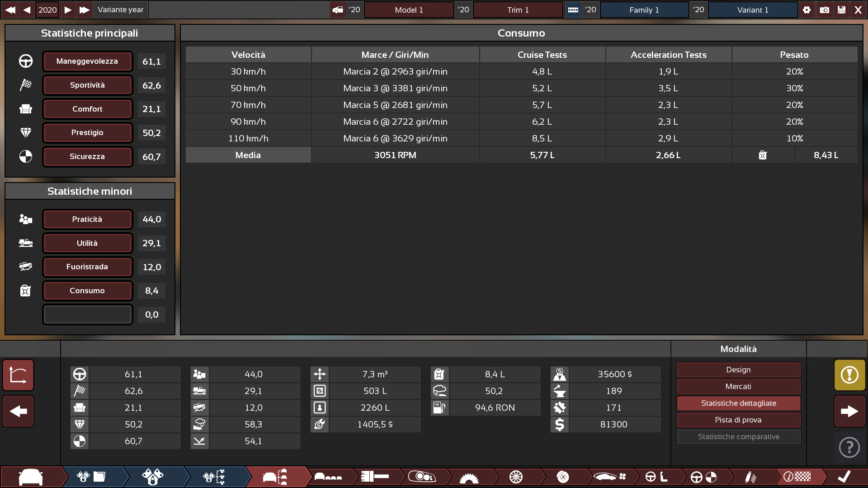This screenshot has width=868, height=488.
Task: Select the aerodynamics tab with fan icon
Action: click(609, 477)
